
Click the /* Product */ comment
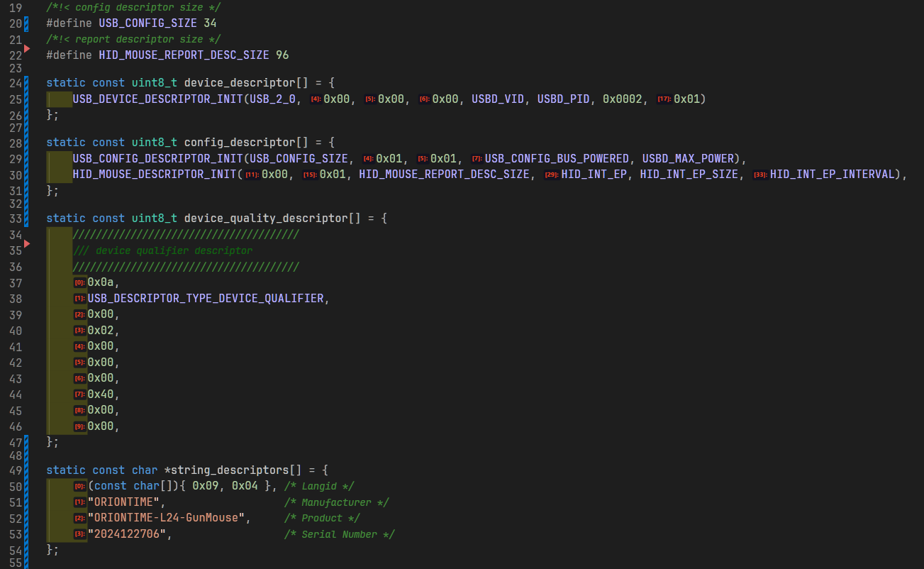322,518
